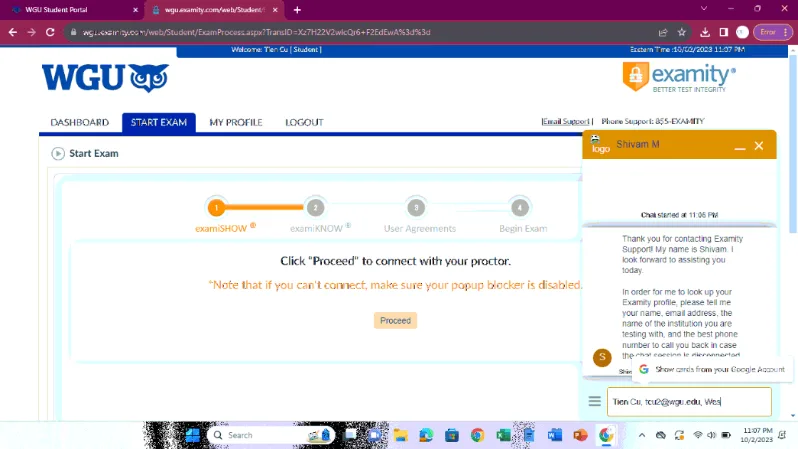This screenshot has width=798, height=449.
Task: Open the MY PROFILE tab
Action: [236, 123]
